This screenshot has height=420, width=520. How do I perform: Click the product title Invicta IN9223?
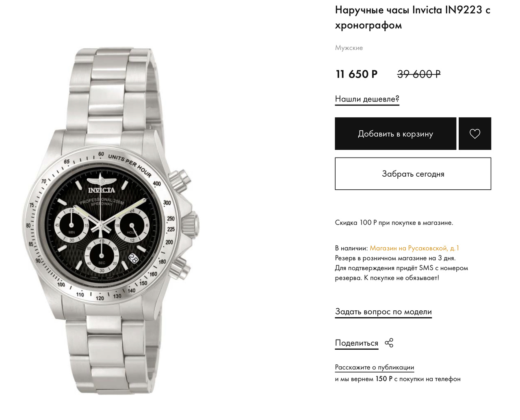pos(412,17)
